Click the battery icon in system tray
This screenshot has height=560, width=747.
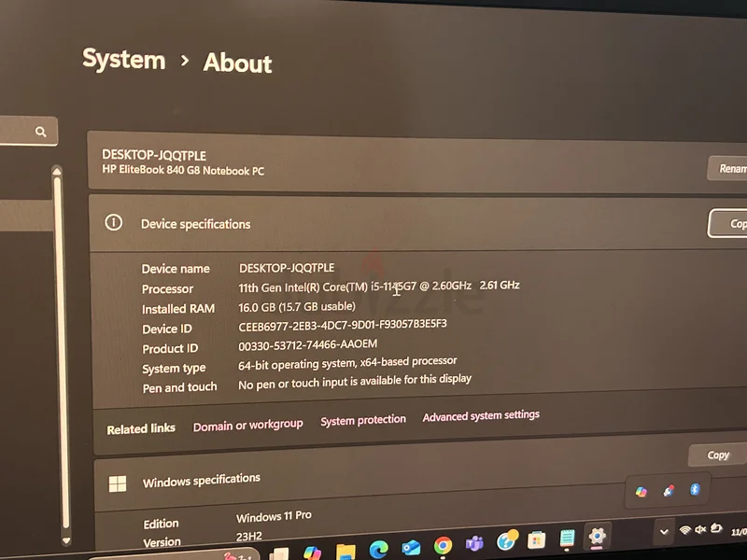[x=716, y=528]
